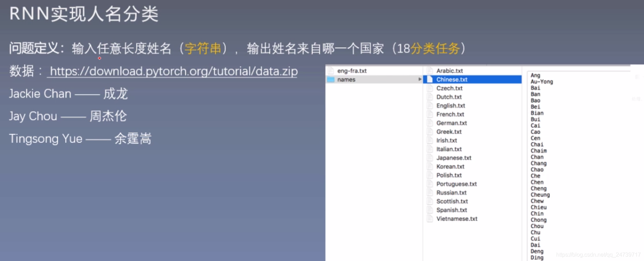Screen dimensions: 644x261
Task: Click the Scottish.txt document icon
Action: point(430,201)
